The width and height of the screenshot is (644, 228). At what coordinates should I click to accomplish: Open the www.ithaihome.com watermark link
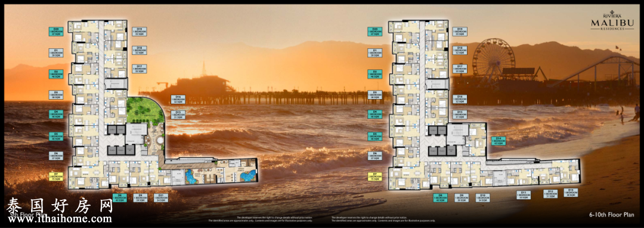pyautogui.click(x=60, y=219)
